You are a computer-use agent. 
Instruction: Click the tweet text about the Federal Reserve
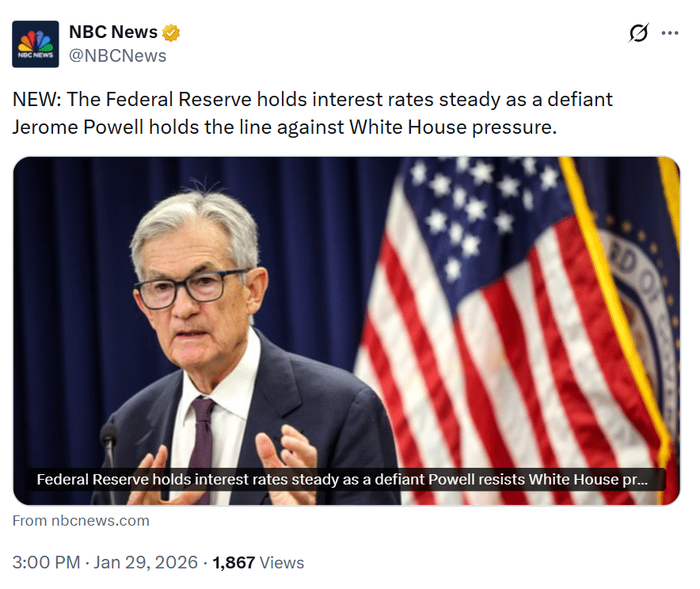(313, 112)
